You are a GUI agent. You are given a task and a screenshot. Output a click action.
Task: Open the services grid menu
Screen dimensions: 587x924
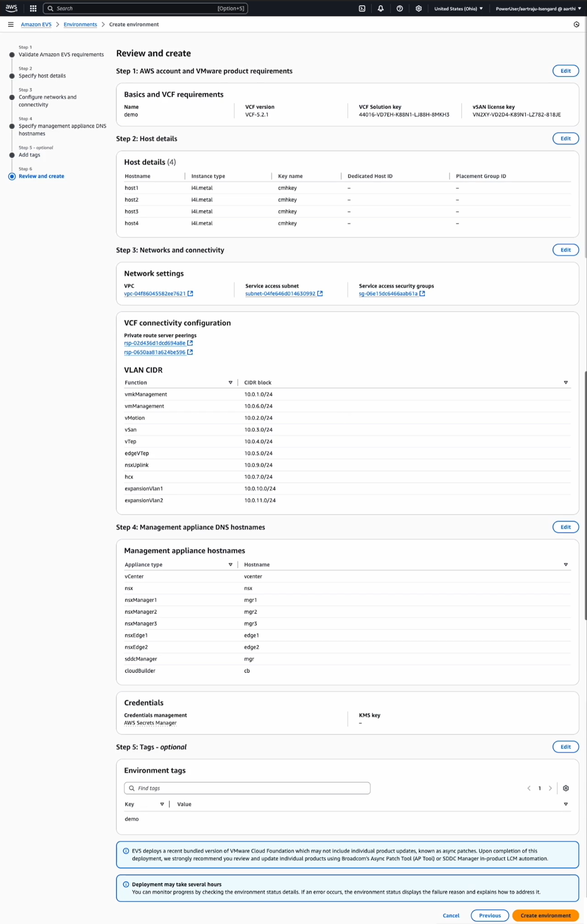[33, 9]
